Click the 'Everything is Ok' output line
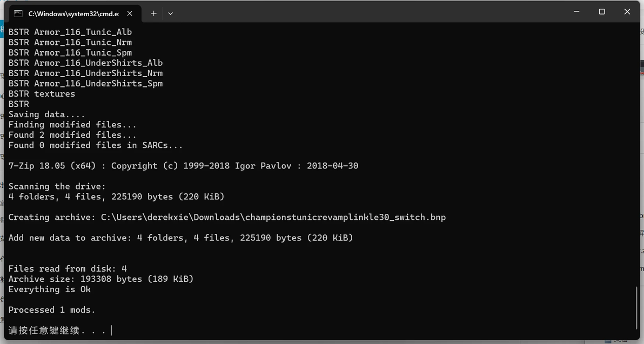 (x=50, y=289)
